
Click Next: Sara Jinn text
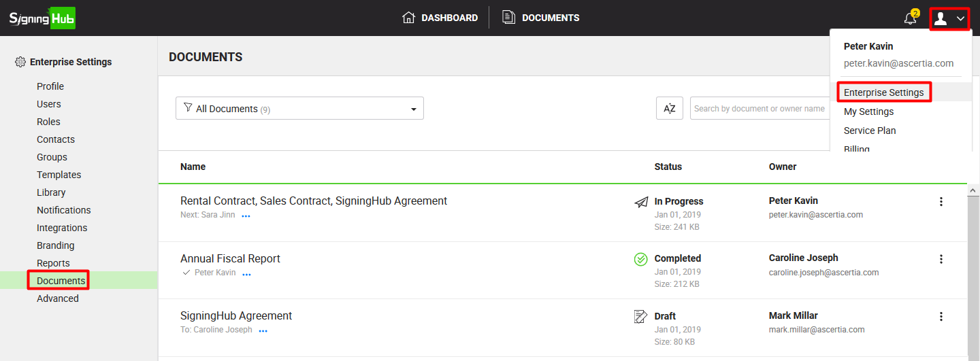pos(208,216)
